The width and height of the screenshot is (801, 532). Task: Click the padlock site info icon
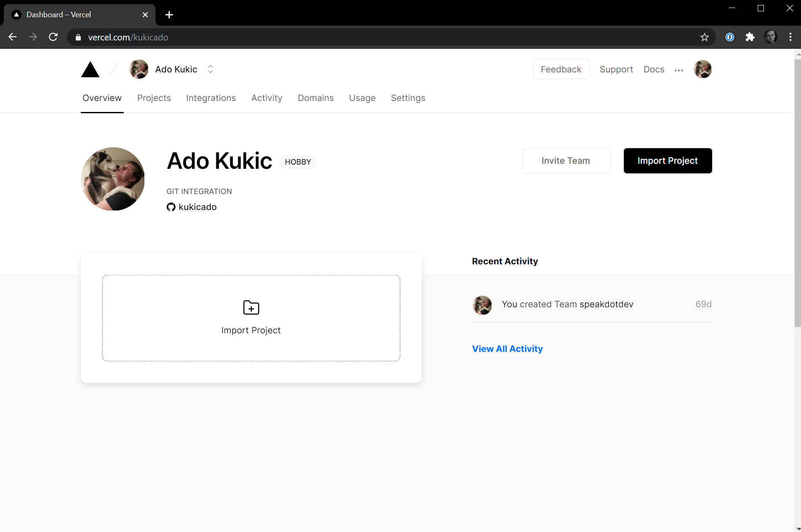[78, 37]
